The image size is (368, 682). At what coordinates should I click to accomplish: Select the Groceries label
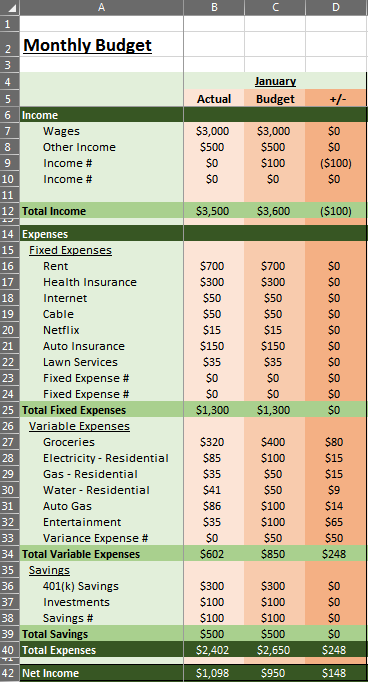[69, 442]
